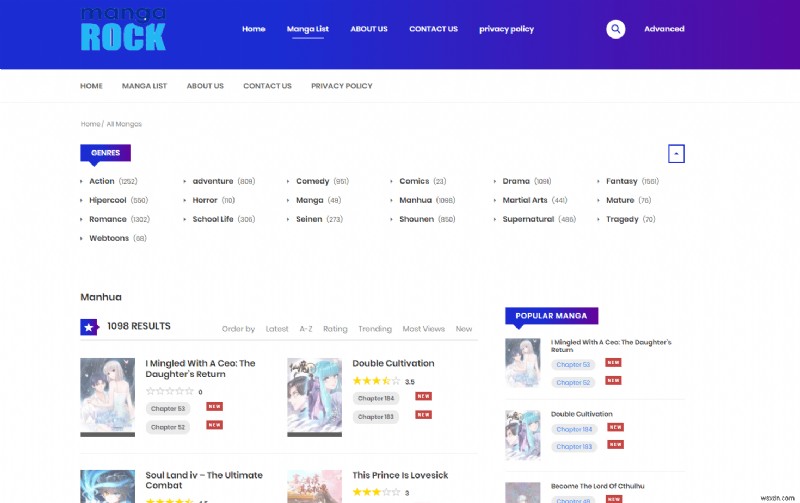
Task: Filter by Tragedy genre
Action: [x=622, y=219]
